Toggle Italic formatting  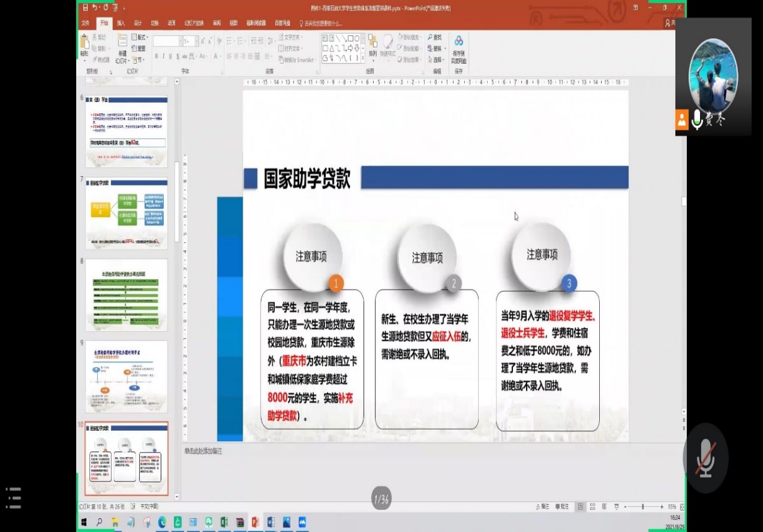point(163,57)
